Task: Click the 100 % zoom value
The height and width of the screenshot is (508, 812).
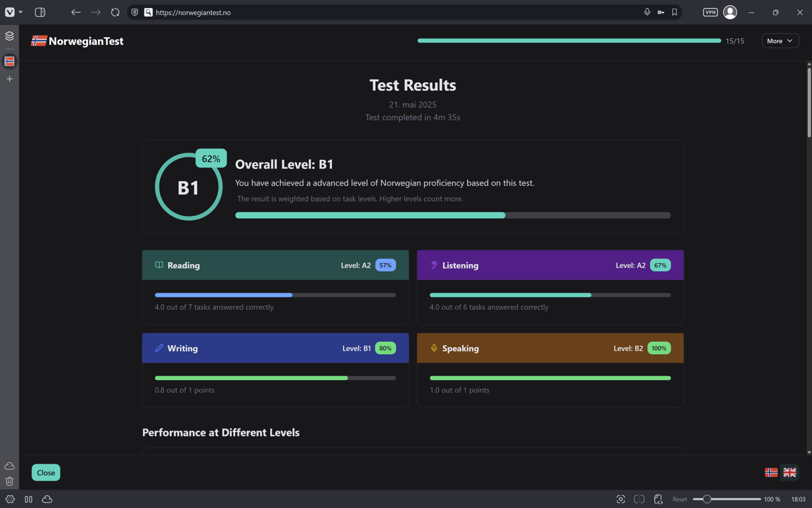Action: [772, 499]
